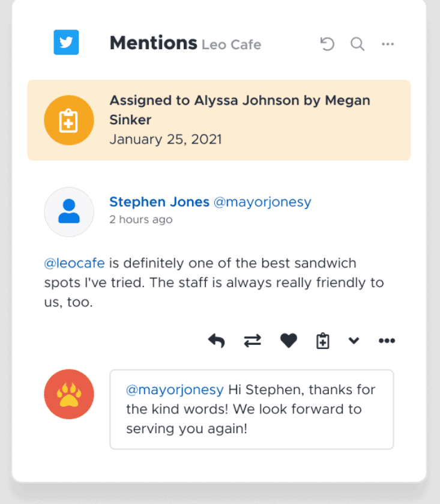Expand tweet options chevron arrow

coord(354,341)
